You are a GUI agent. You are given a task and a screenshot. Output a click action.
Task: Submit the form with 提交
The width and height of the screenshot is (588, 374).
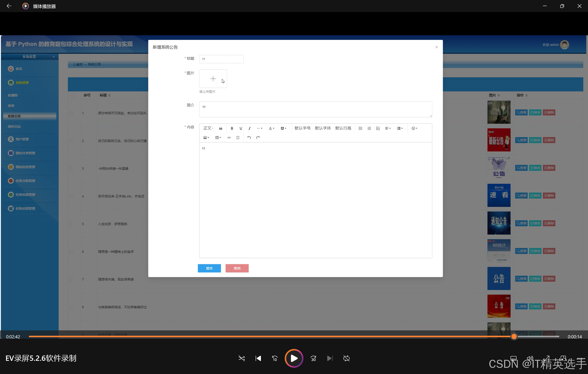click(209, 268)
